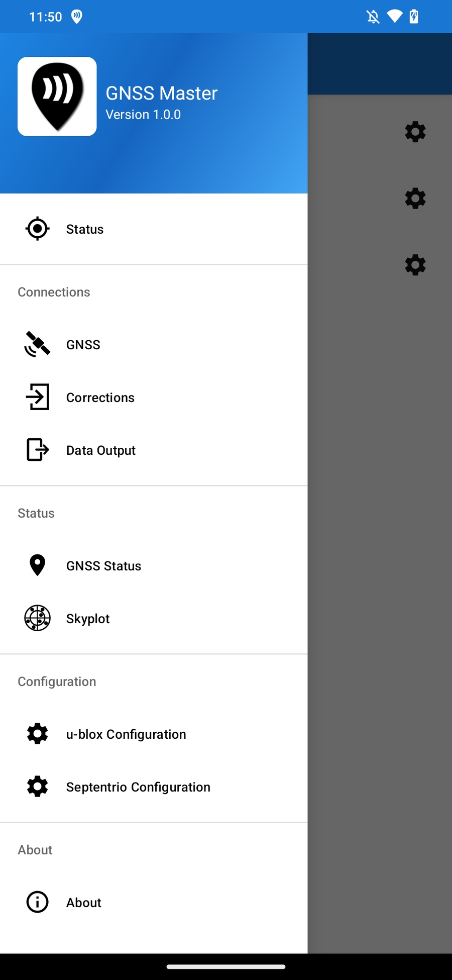Image resolution: width=452 pixels, height=980 pixels.
Task: Open the Status menu item
Action: coord(85,229)
